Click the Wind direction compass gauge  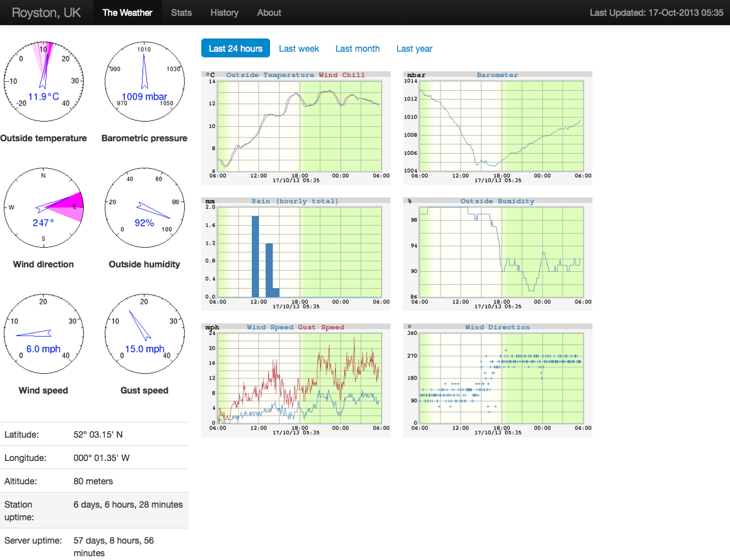click(x=44, y=207)
